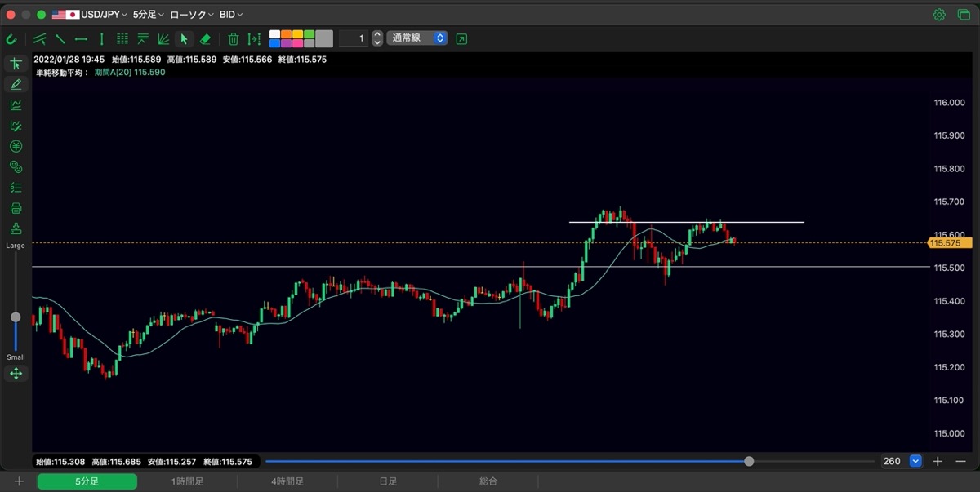Switch to the 総合 tab
This screenshot has width=980, height=492.
click(488, 481)
